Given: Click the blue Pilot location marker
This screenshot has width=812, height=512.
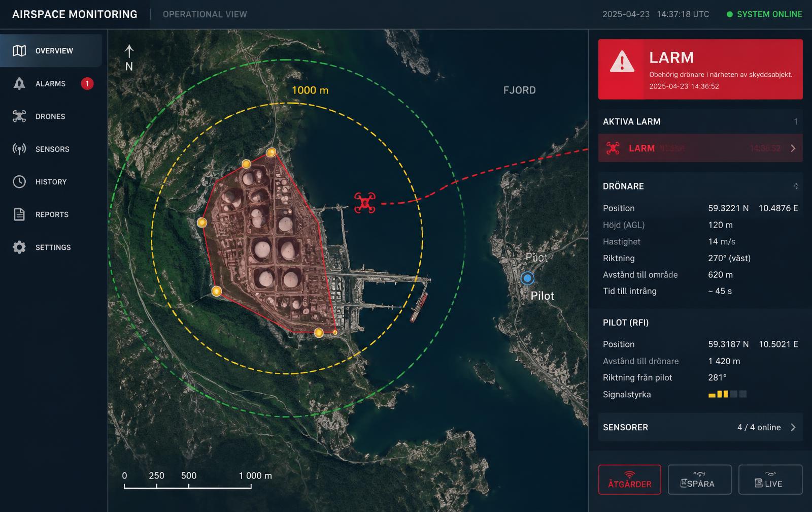Looking at the screenshot, I should tap(527, 278).
